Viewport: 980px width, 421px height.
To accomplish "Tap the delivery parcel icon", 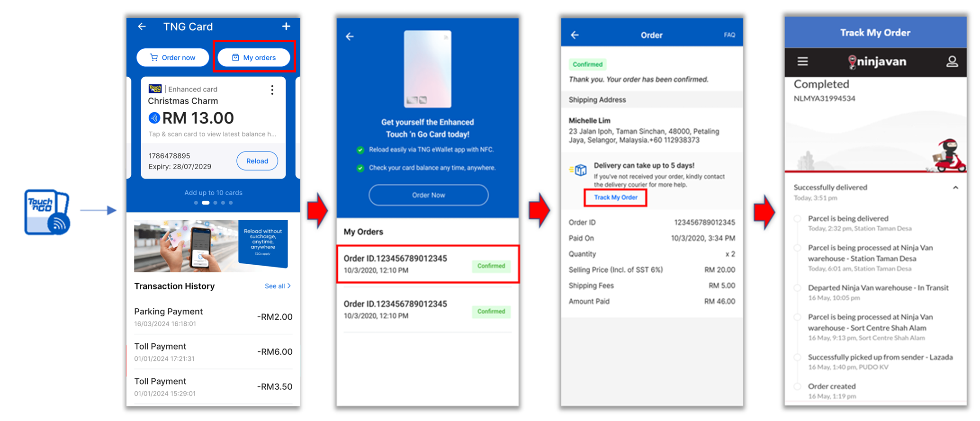I will (x=579, y=170).
